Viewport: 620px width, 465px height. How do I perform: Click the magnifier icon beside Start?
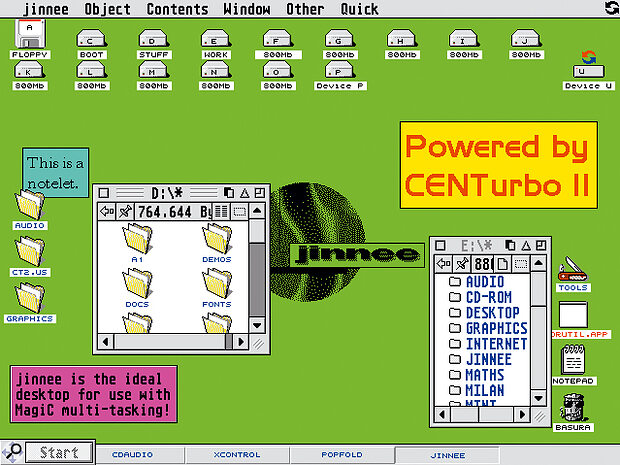pyautogui.click(x=12, y=452)
